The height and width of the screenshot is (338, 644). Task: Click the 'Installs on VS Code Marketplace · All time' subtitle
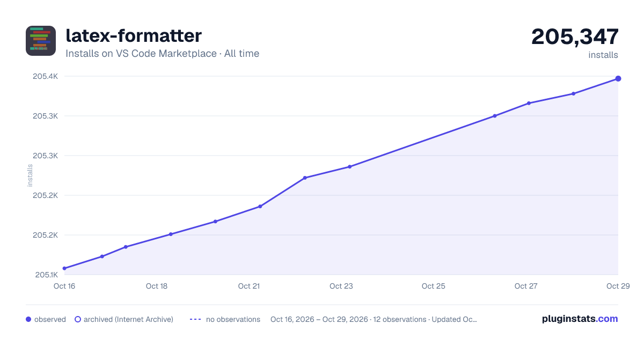point(162,54)
